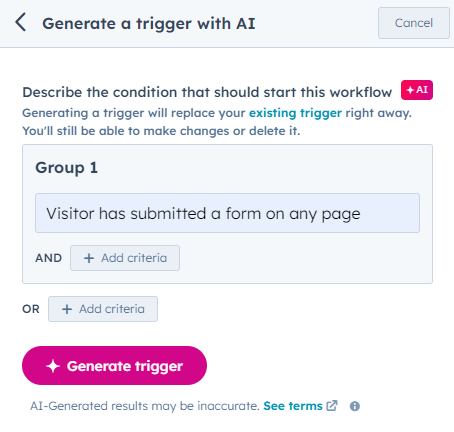This screenshot has height=432, width=454.
Task: Click the AND operator label
Action: [49, 258]
